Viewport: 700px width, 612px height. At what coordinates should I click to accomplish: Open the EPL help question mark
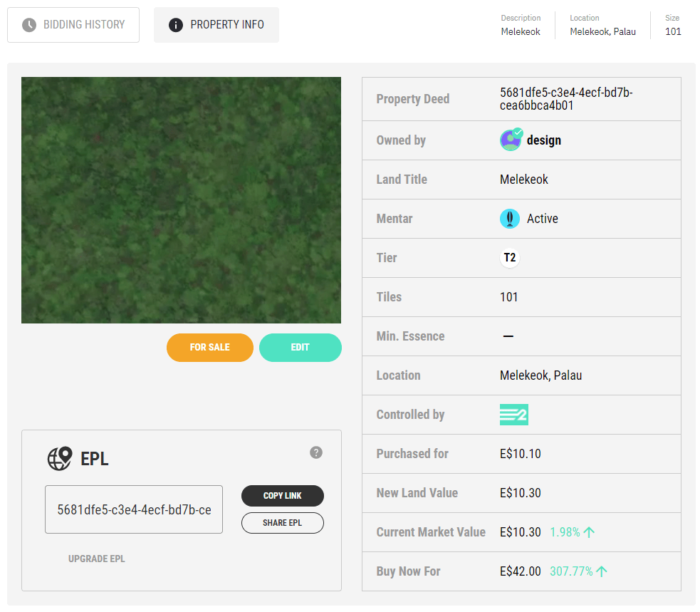(x=316, y=452)
